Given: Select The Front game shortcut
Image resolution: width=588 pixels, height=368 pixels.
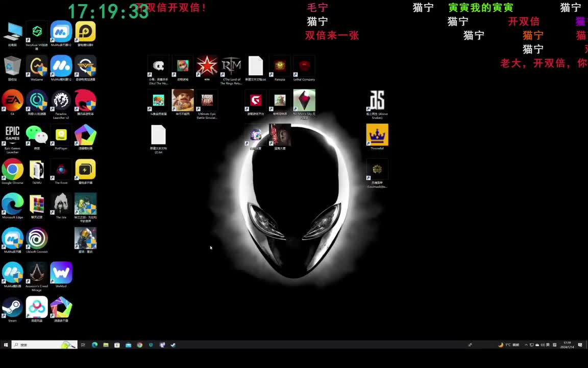Looking at the screenshot, I should [x=61, y=171].
